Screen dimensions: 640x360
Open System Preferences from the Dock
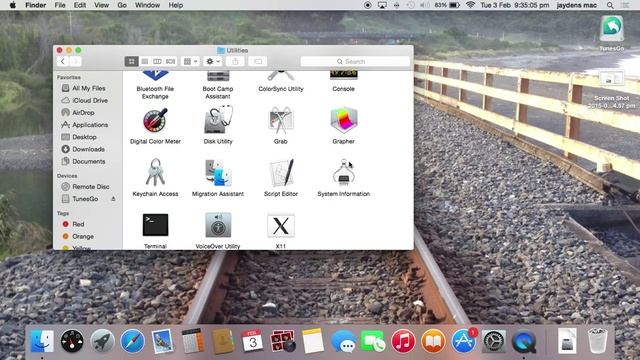click(x=493, y=341)
